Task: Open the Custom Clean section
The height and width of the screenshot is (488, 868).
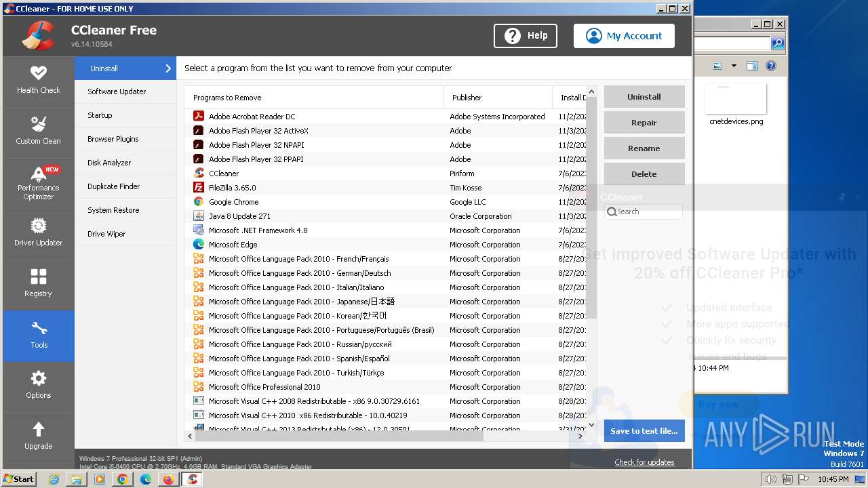Action: click(39, 131)
